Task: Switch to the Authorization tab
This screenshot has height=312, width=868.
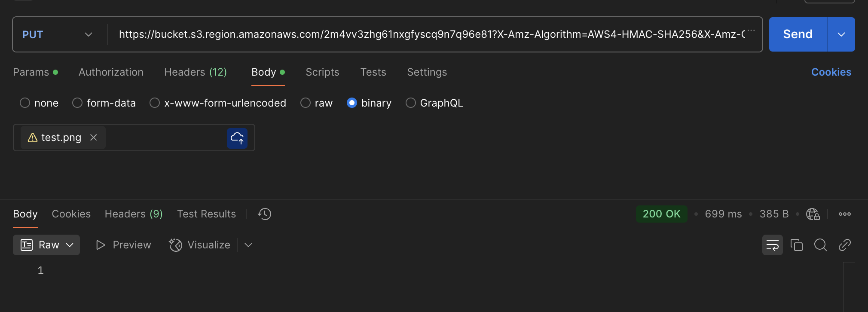Action: (111, 72)
